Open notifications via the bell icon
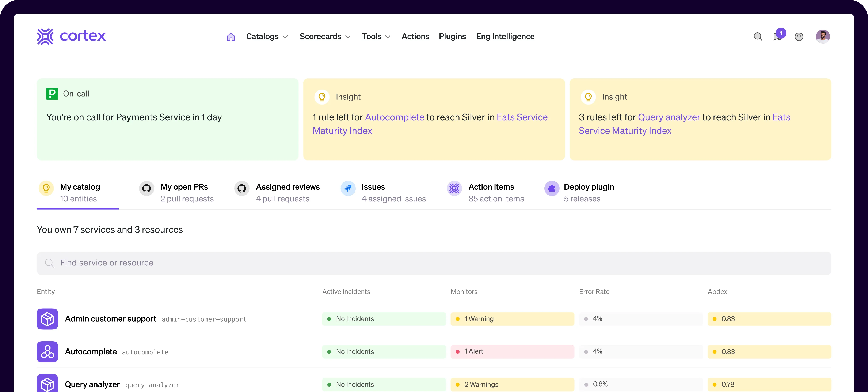 click(x=778, y=37)
